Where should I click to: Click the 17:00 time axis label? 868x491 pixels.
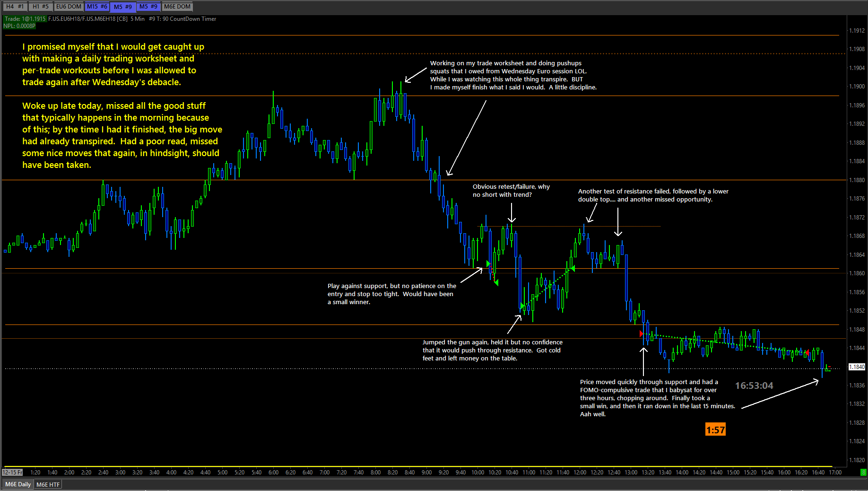(835, 473)
